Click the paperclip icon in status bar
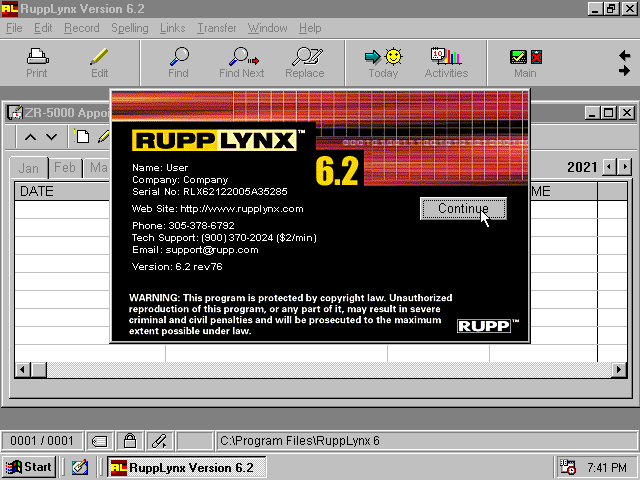 (160, 441)
